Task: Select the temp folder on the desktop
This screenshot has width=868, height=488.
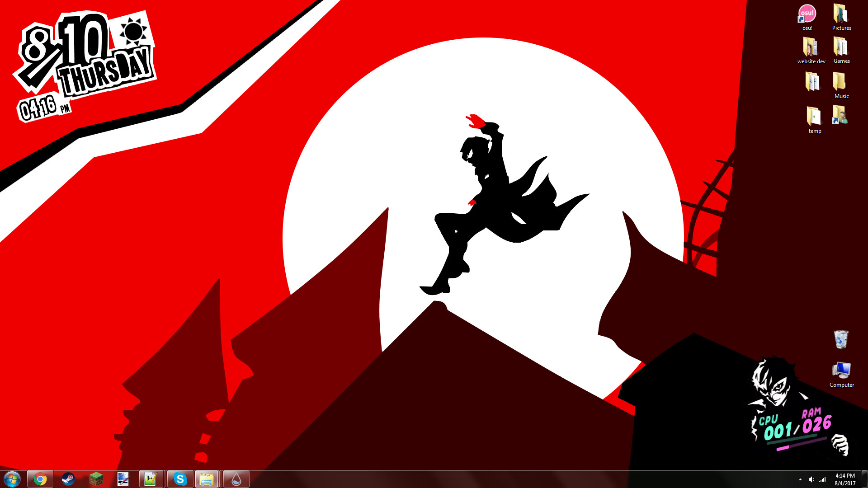Action: click(x=814, y=120)
